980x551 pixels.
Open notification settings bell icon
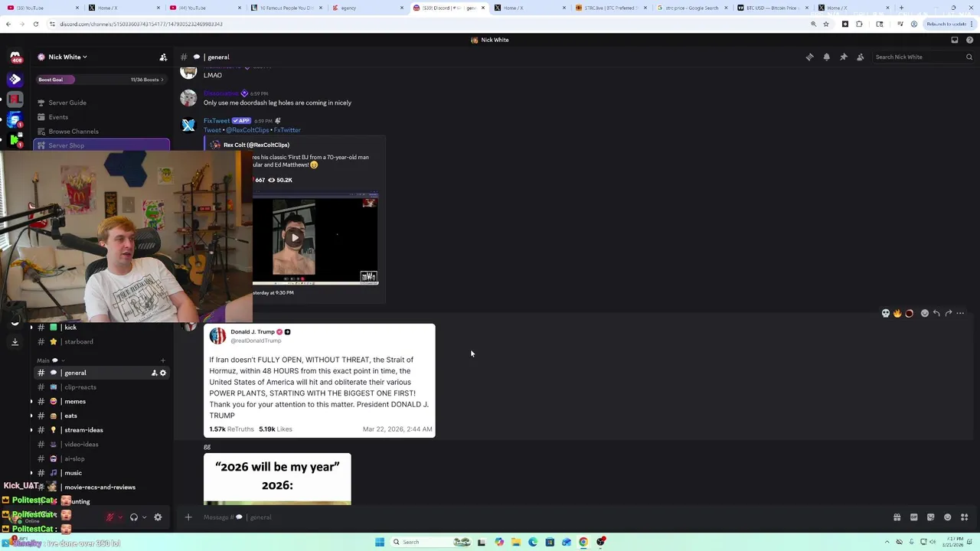[x=826, y=57]
